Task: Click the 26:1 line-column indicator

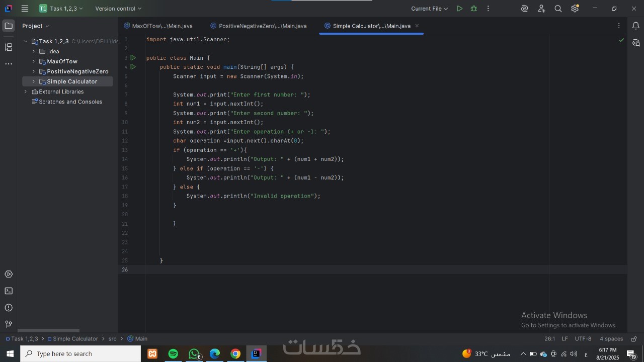Action: point(550,339)
